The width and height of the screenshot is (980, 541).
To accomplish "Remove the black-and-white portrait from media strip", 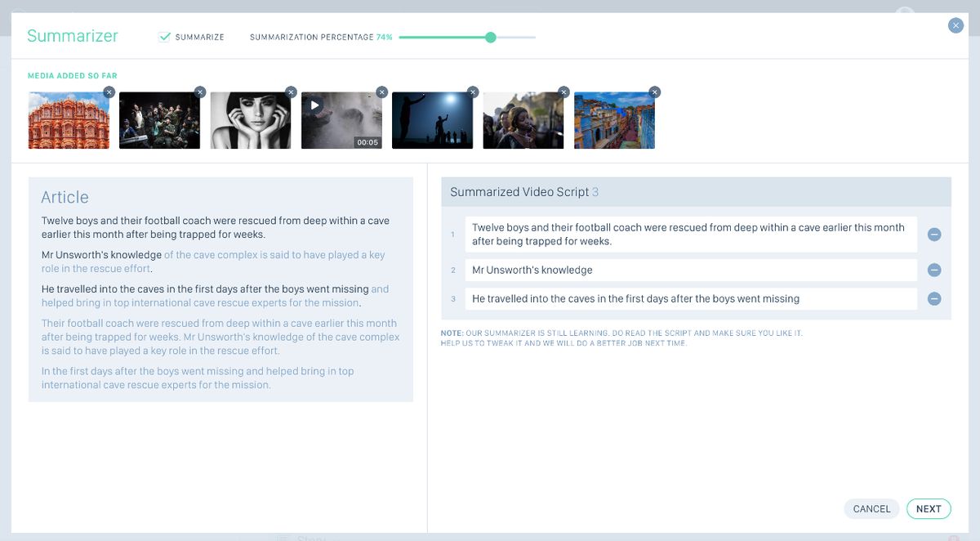I will 291,92.
